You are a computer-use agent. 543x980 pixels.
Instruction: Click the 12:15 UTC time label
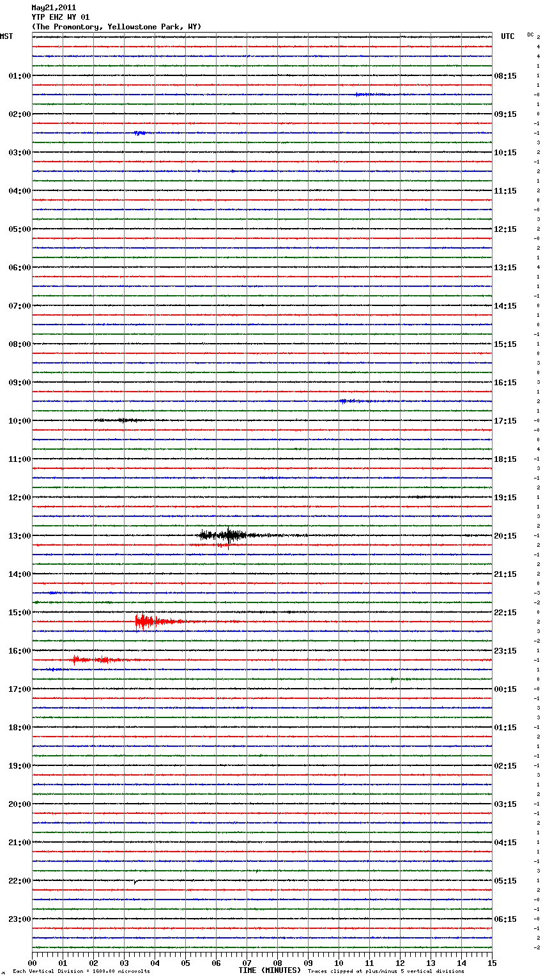click(x=505, y=229)
